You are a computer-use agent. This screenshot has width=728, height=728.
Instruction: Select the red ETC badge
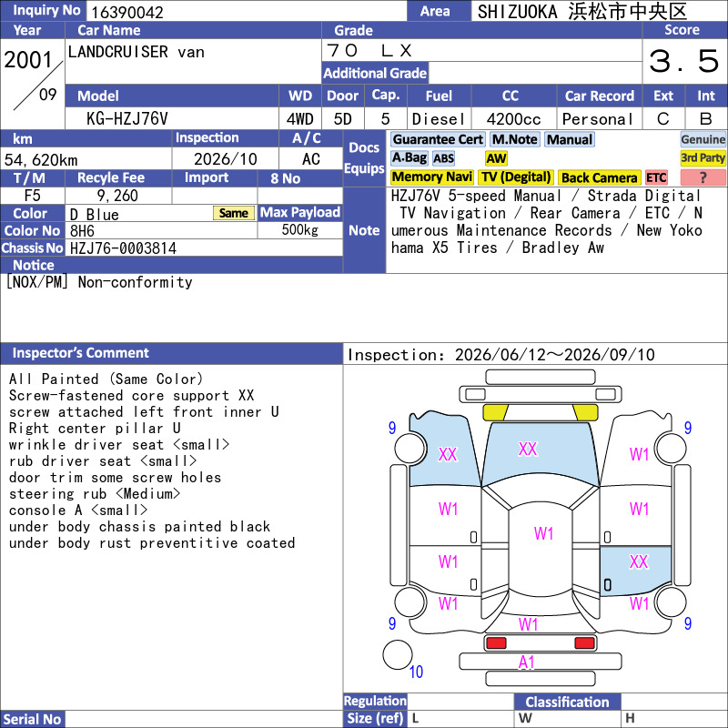pos(656,177)
